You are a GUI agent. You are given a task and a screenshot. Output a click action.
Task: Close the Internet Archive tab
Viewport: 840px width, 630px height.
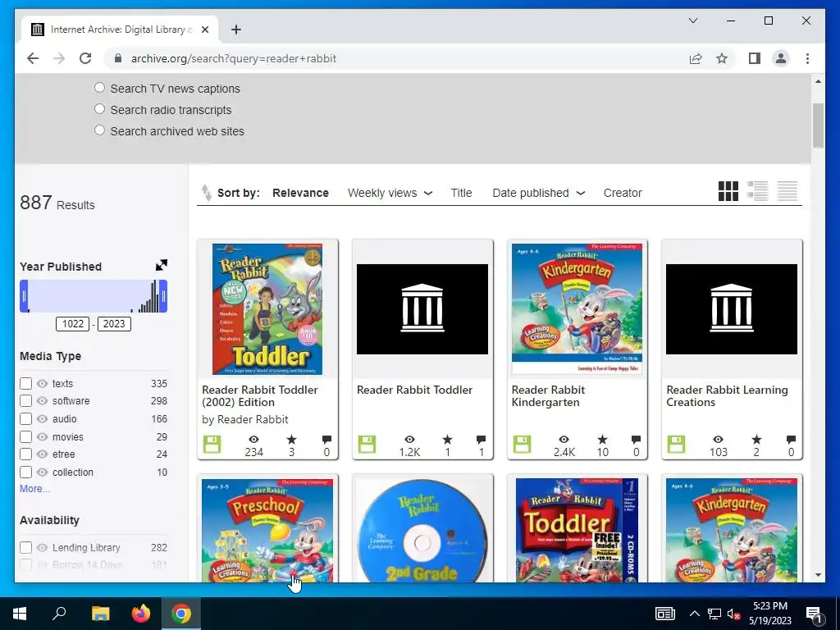coord(204,30)
